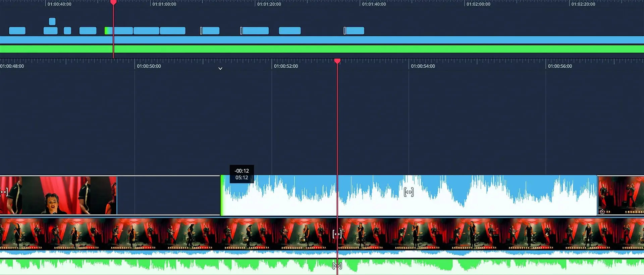Click the white trim handle before 01:01:20:00 in overview
The image size is (644, 275).
point(241,31)
